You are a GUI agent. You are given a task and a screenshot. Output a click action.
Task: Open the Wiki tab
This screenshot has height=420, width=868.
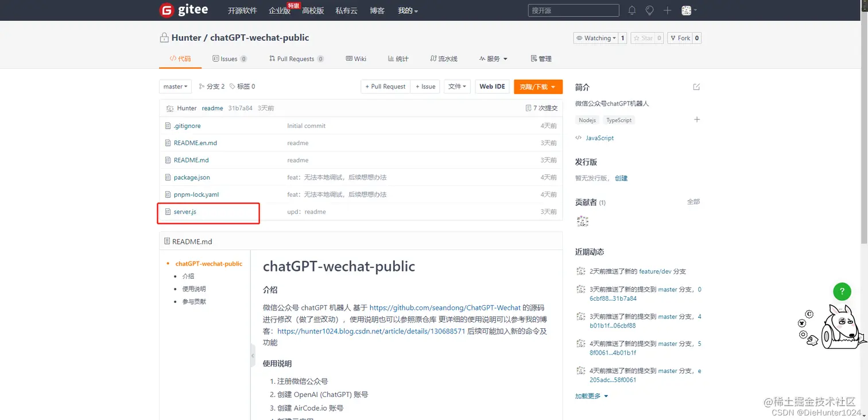point(356,59)
